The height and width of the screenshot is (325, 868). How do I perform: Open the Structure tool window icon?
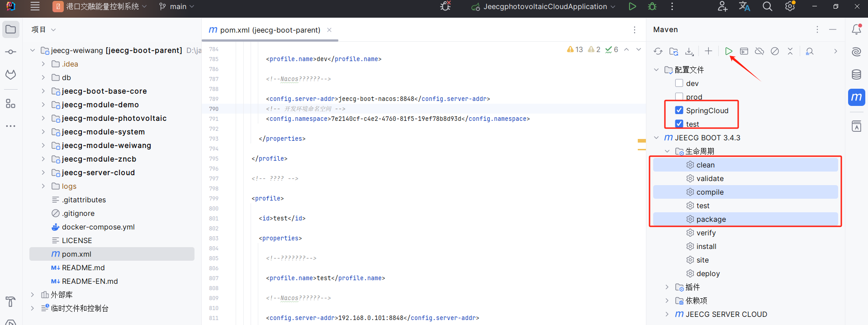click(11, 104)
